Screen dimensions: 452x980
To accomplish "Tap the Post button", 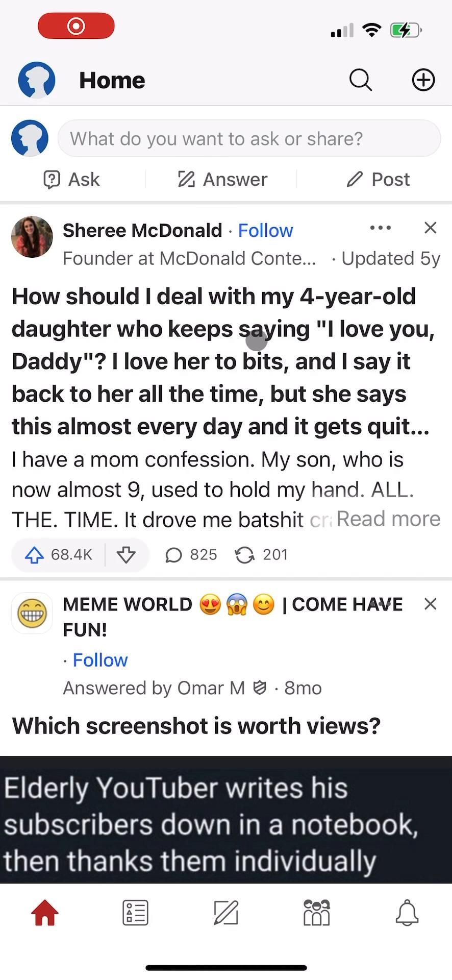I will click(x=378, y=180).
